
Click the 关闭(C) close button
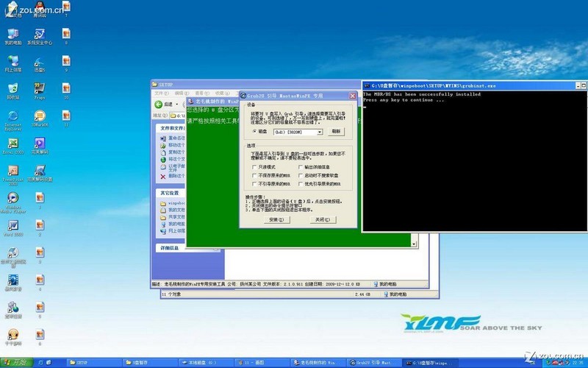[x=323, y=219]
